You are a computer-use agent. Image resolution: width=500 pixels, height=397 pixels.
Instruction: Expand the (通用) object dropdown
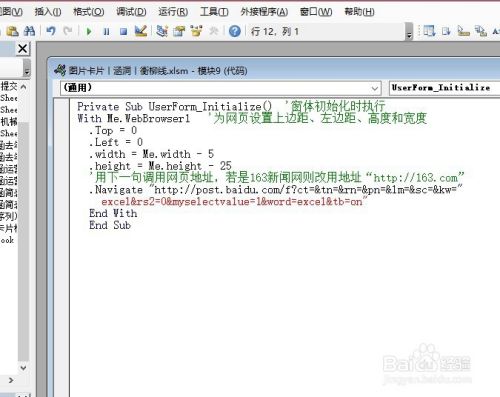tap(375, 88)
